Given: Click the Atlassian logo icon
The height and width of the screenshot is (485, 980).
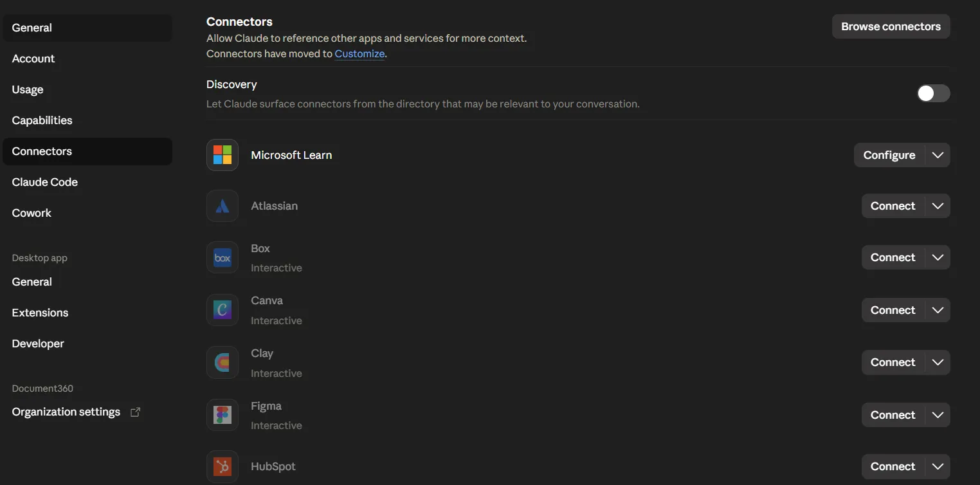Looking at the screenshot, I should click(x=222, y=206).
